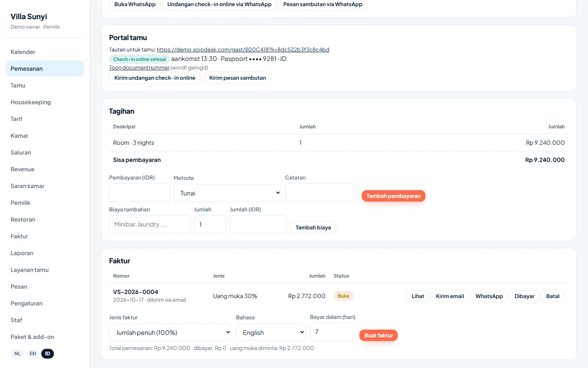Click Kirim email for the invoice
588x368 pixels.
[450, 296]
